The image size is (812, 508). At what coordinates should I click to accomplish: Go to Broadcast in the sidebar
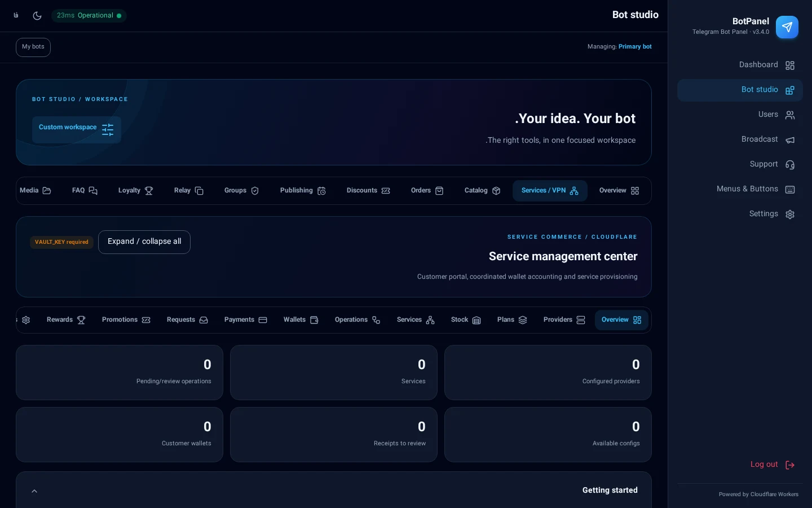(x=740, y=140)
